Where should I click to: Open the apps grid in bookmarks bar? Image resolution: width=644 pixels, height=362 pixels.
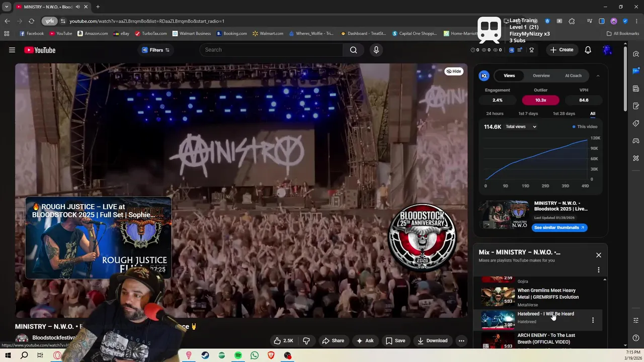7,34
